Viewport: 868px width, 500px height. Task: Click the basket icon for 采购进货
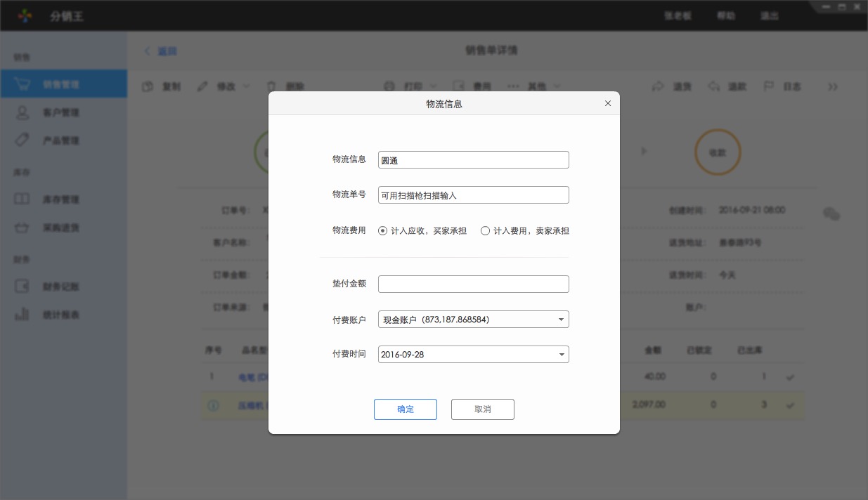22,228
